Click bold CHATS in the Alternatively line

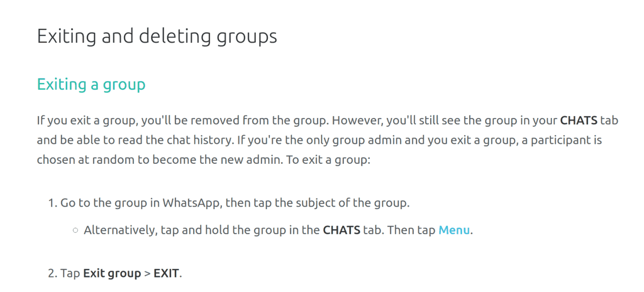click(342, 230)
